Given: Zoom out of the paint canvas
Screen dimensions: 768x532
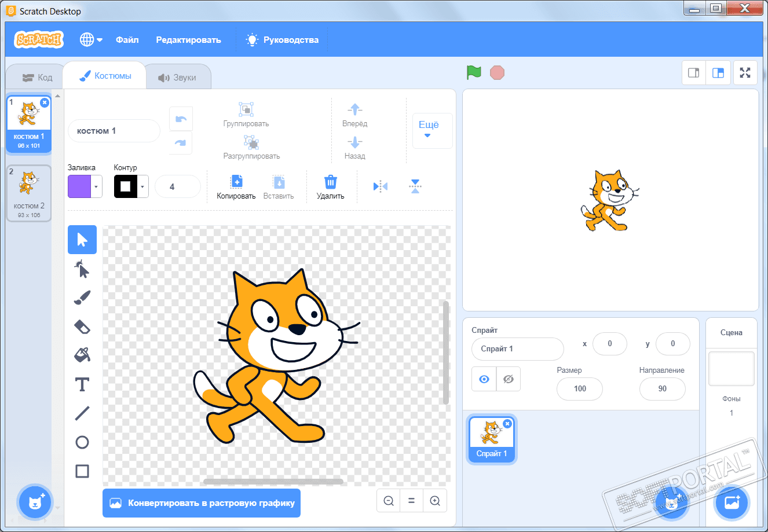Looking at the screenshot, I should click(x=389, y=501).
